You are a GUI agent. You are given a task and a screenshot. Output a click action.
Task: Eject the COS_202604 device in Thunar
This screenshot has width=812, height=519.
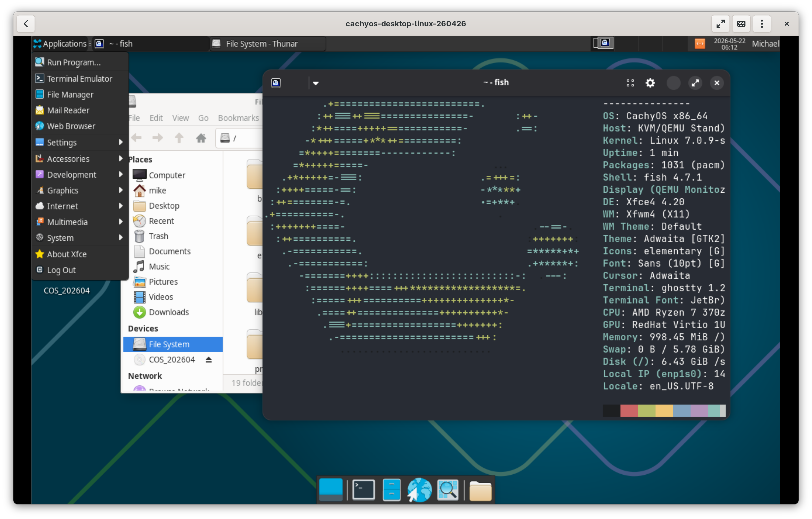tap(208, 360)
